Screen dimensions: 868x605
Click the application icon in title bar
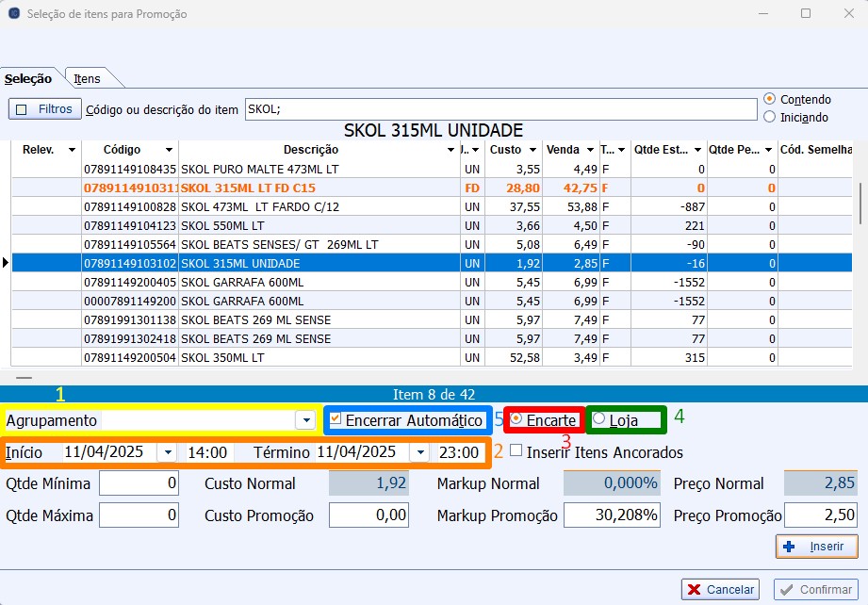(x=13, y=13)
